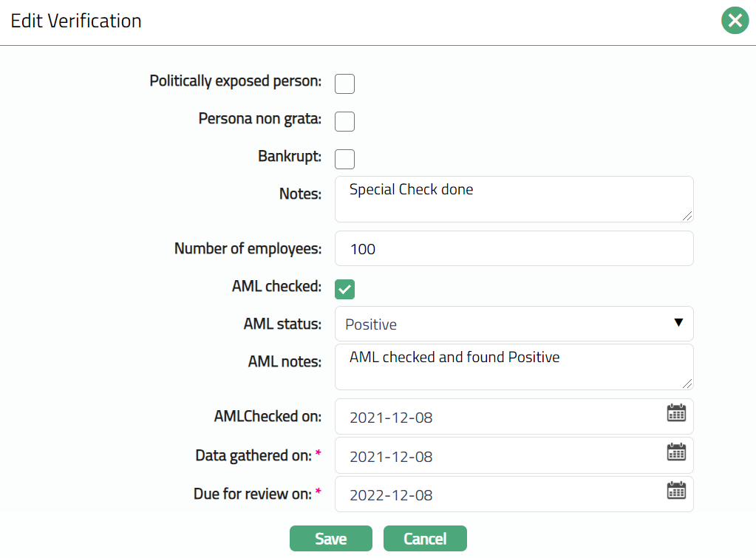Close the Edit Verification dialog
The width and height of the screenshot is (756, 558).
pyautogui.click(x=735, y=21)
